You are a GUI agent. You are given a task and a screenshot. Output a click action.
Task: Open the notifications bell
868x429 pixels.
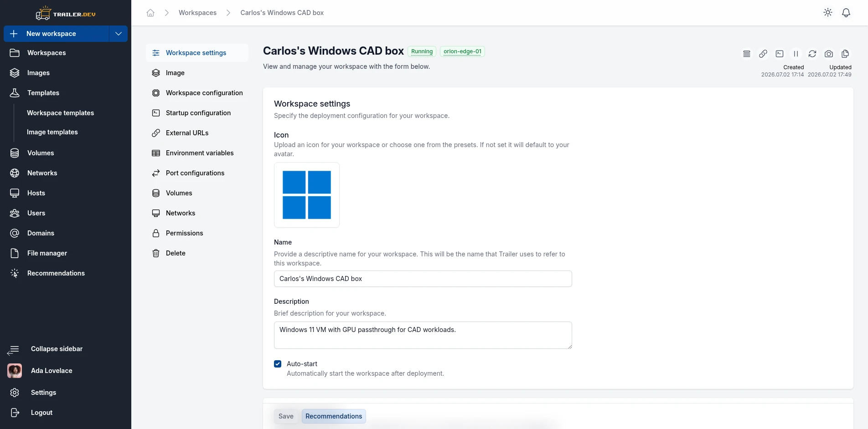coord(846,13)
